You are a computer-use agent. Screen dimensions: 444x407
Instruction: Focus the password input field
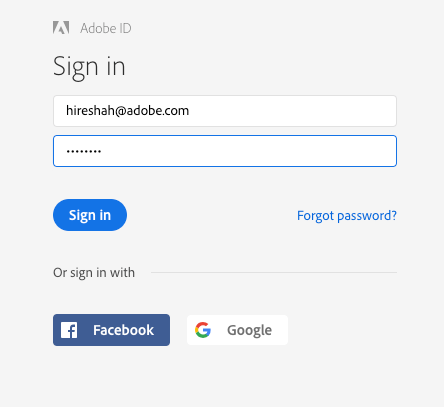click(225, 151)
